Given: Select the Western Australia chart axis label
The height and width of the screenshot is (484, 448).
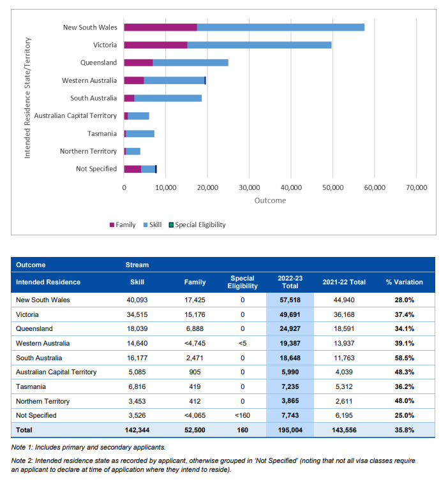Looking at the screenshot, I should coord(89,80).
